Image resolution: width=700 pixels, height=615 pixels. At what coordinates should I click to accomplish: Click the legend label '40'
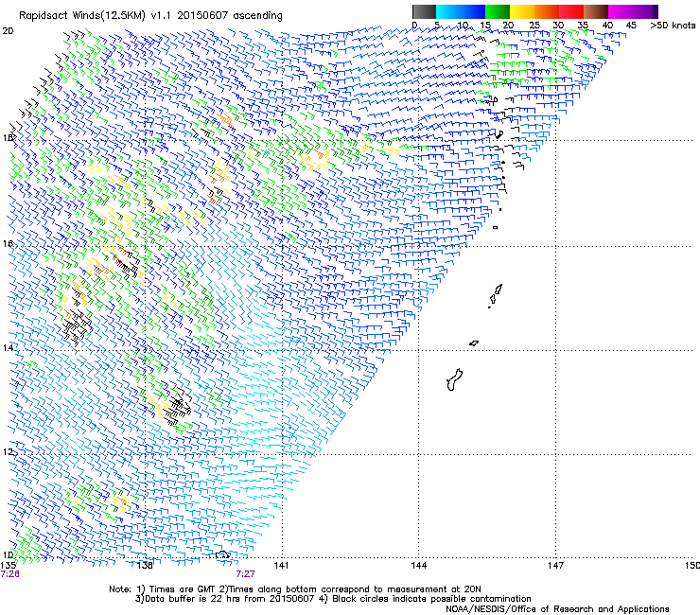(607, 26)
